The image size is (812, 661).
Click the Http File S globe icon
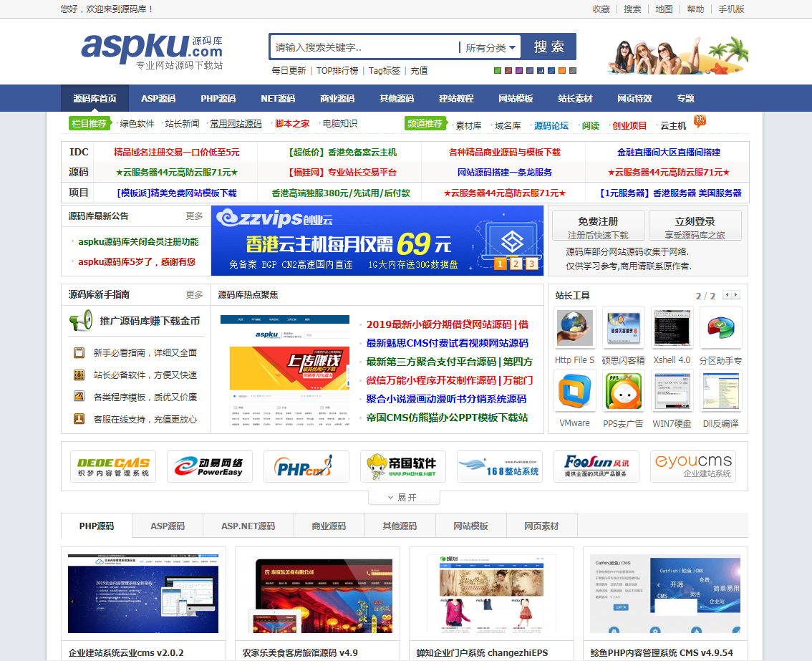[574, 328]
